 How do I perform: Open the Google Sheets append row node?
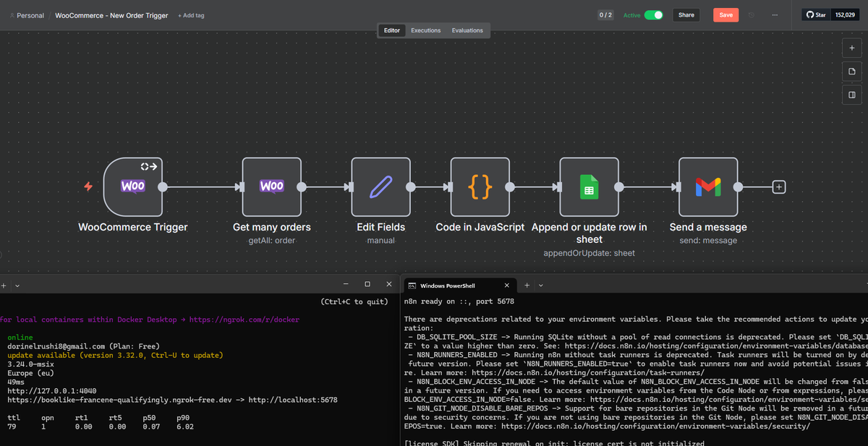tap(589, 186)
